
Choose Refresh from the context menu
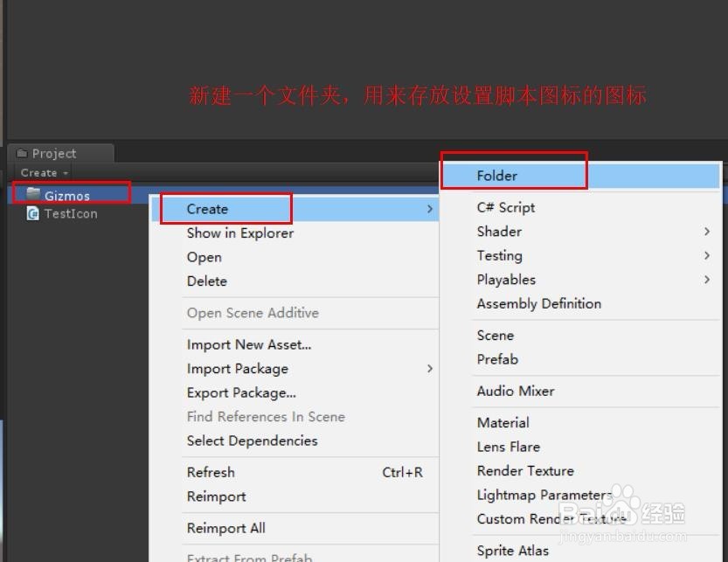pos(211,472)
